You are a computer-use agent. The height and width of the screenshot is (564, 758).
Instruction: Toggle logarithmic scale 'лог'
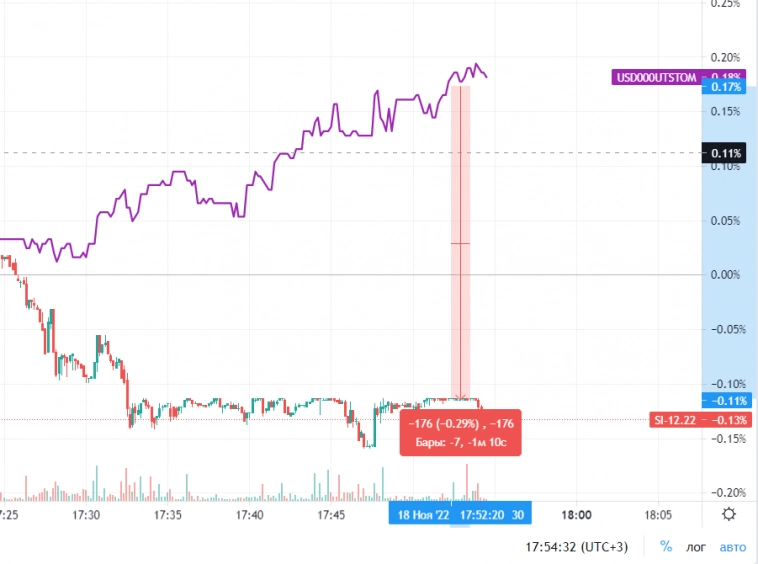(697, 547)
